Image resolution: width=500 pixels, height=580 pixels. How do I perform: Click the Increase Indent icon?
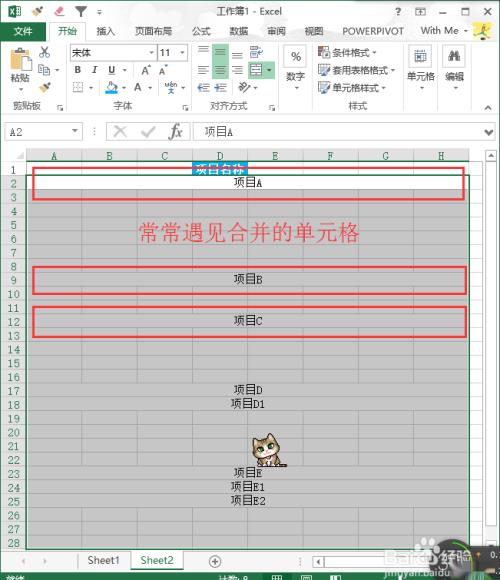click(x=220, y=88)
